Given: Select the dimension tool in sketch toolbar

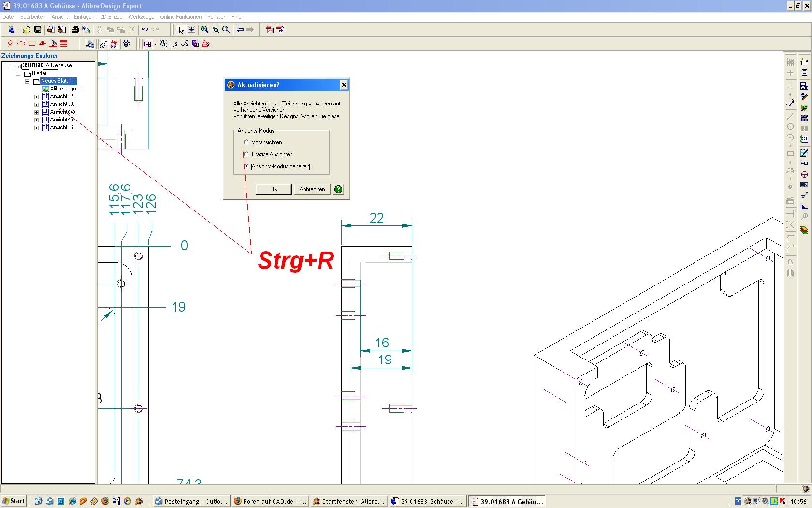Looking at the screenshot, I should [790, 103].
